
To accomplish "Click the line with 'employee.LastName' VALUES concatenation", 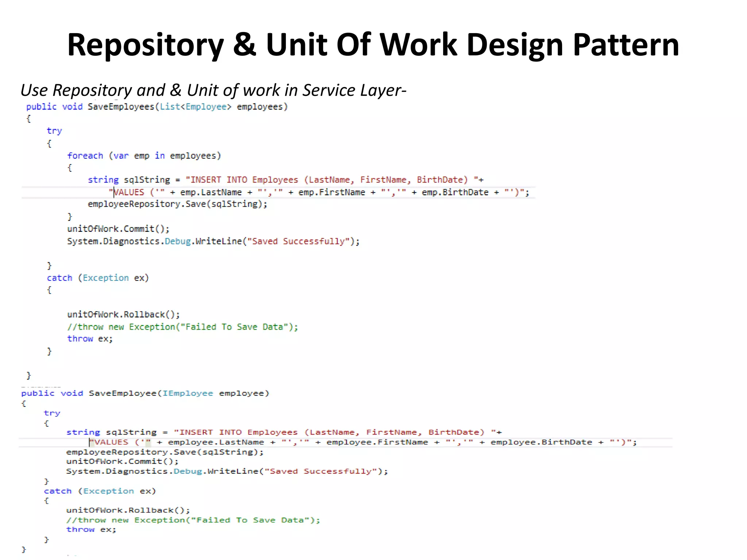I will pyautogui.click(x=363, y=442).
